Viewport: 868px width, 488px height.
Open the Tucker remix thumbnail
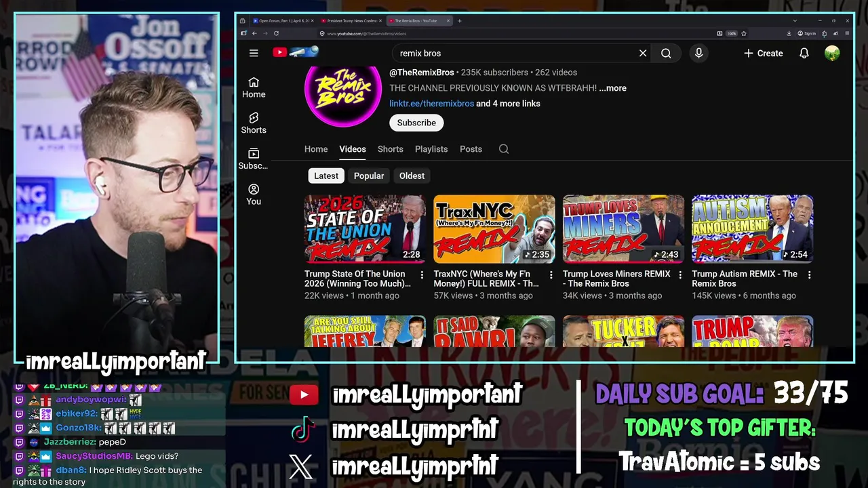(x=623, y=331)
